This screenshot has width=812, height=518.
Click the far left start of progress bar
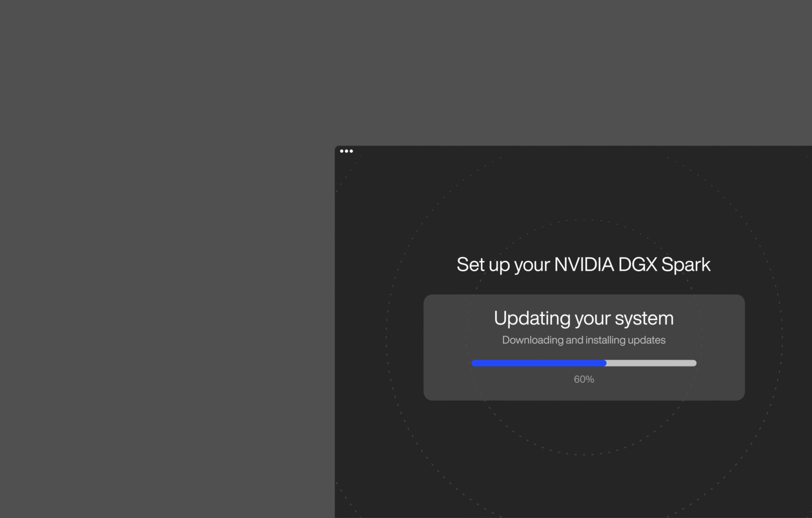474,363
